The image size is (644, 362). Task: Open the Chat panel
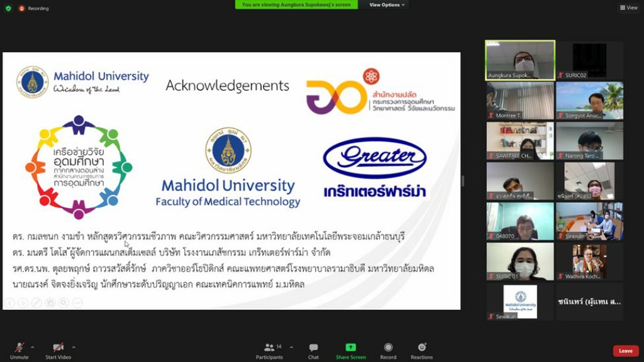coord(313,351)
